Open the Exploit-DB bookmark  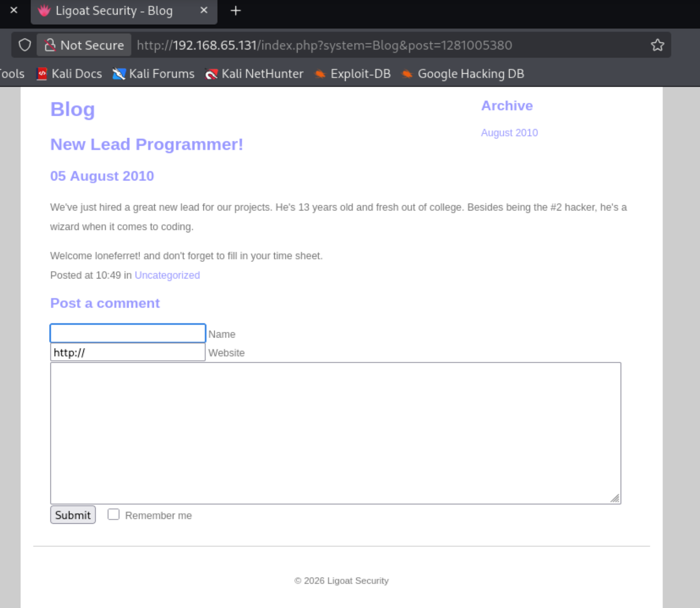352,74
